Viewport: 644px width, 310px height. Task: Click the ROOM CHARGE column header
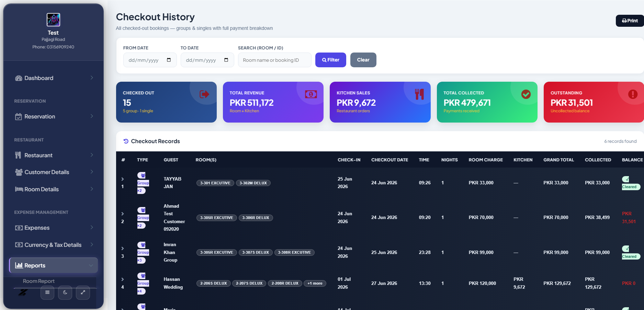[486, 160]
